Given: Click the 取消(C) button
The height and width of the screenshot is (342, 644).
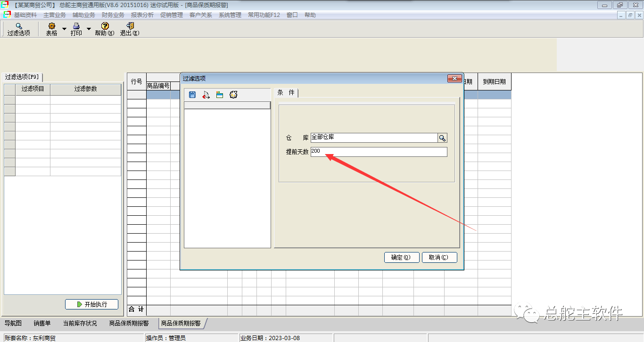Looking at the screenshot, I should [x=439, y=257].
